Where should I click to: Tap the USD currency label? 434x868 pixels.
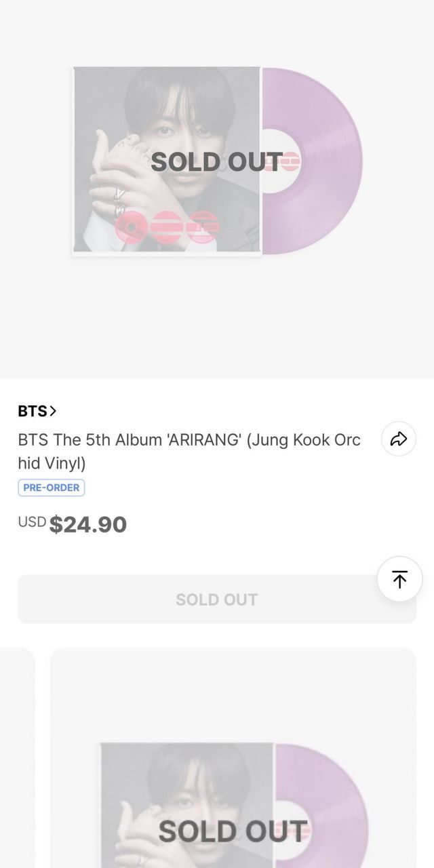point(32,522)
